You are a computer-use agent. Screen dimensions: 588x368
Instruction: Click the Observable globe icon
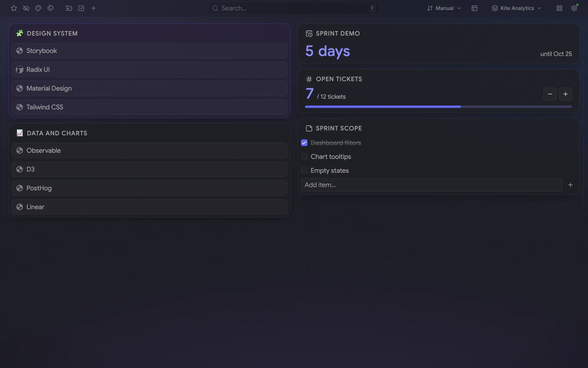pos(20,150)
